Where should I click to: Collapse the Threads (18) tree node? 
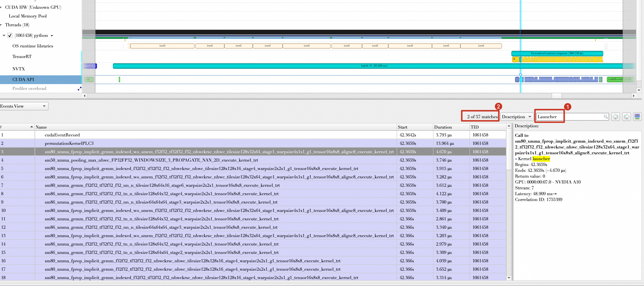tap(1, 25)
